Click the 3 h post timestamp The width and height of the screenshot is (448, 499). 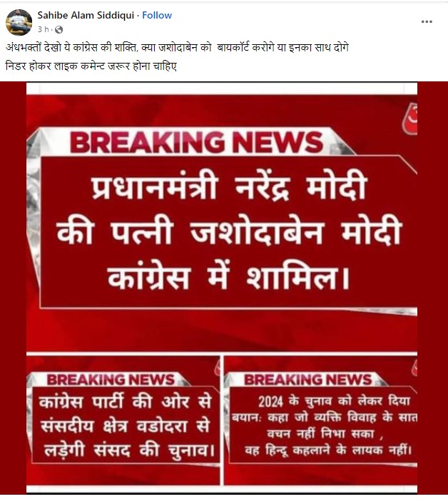(44, 29)
